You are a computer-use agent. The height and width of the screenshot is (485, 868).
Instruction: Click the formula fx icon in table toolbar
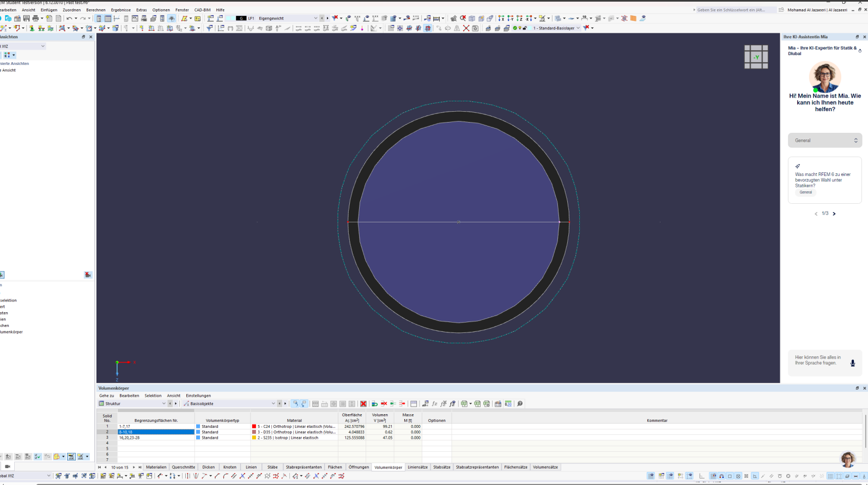(434, 404)
